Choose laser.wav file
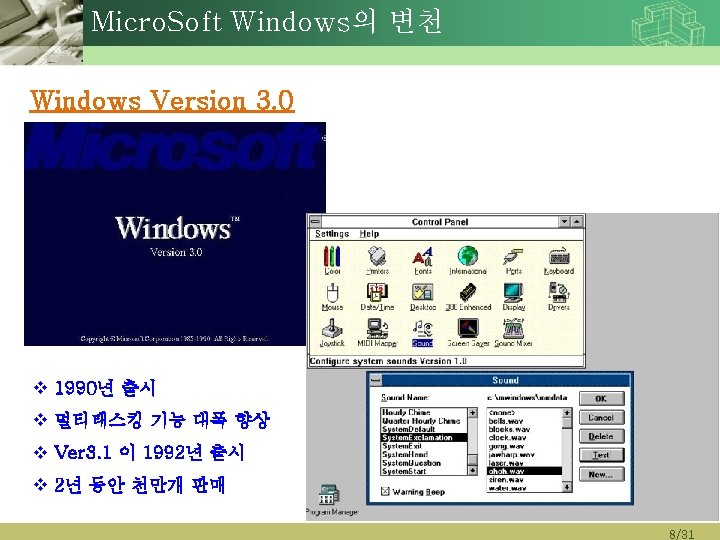This screenshot has width=720, height=540. tap(524, 463)
